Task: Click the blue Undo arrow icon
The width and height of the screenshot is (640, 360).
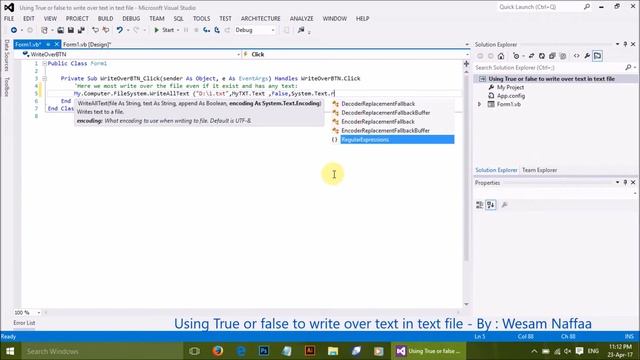Action: click(x=120, y=30)
